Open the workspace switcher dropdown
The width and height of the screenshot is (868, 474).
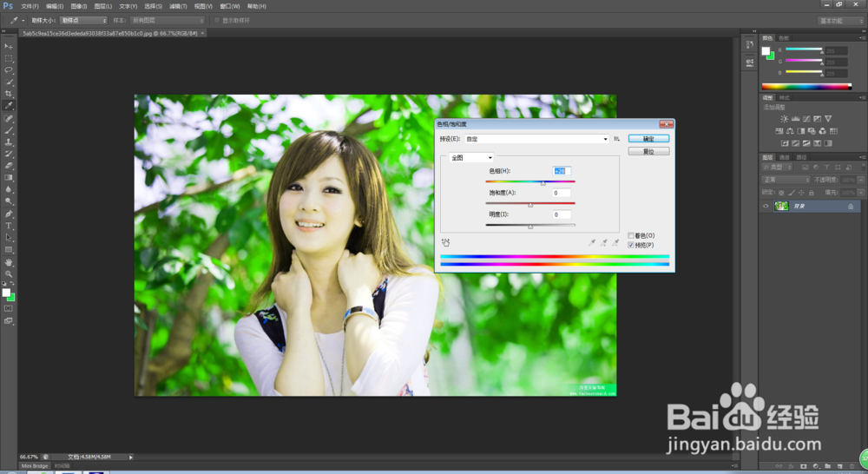[x=841, y=21]
